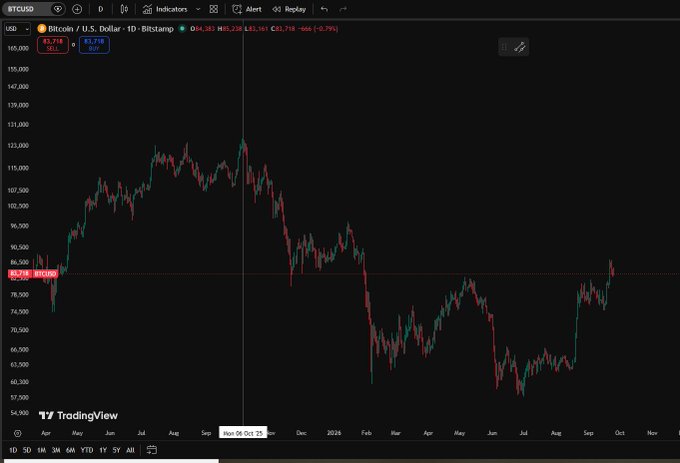Open the Indicators dialog
This screenshot has height=463, width=680.
165,9
